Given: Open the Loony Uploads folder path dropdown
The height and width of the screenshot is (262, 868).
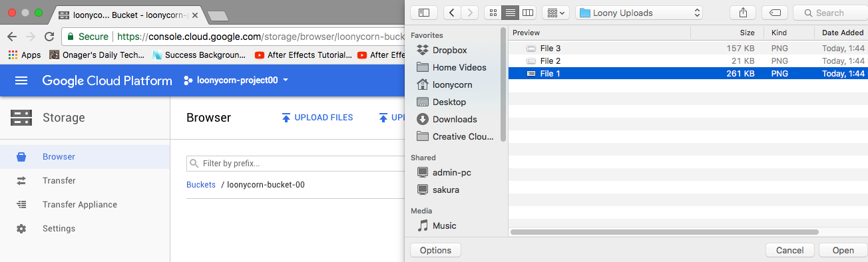Looking at the screenshot, I should click(638, 13).
